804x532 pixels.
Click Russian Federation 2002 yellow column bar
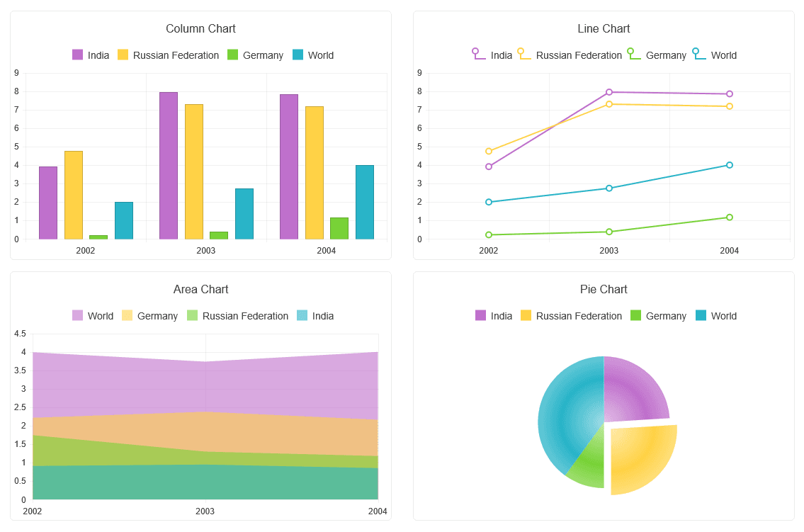click(x=74, y=196)
